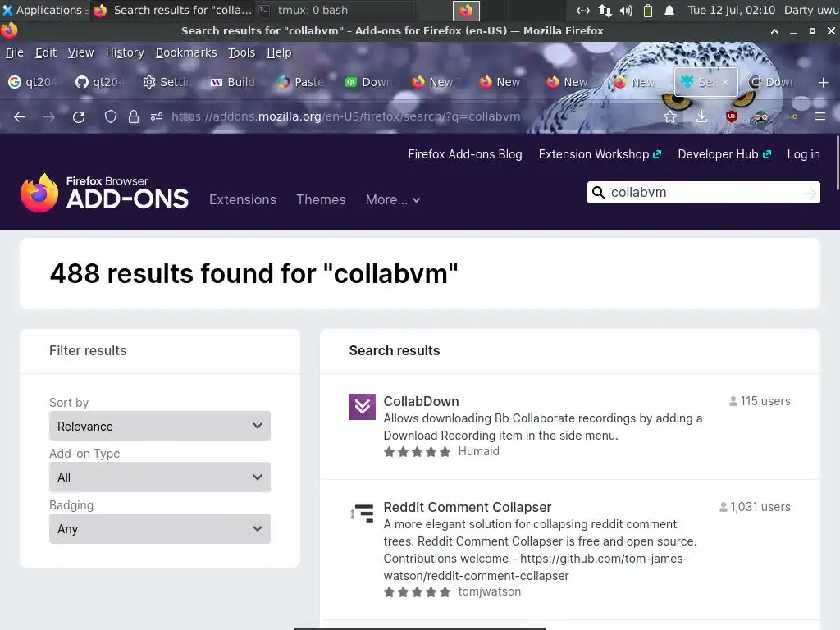
Task: Close the active Search tab
Action: 725,82
